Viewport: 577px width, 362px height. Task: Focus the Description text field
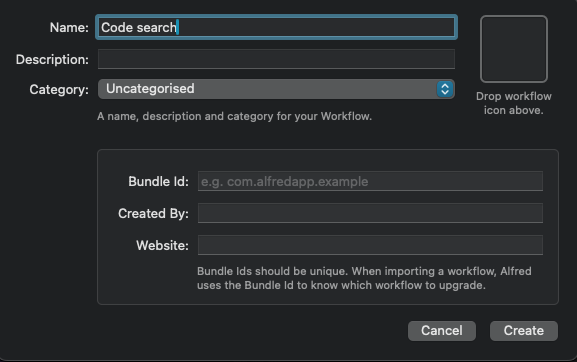[276, 59]
